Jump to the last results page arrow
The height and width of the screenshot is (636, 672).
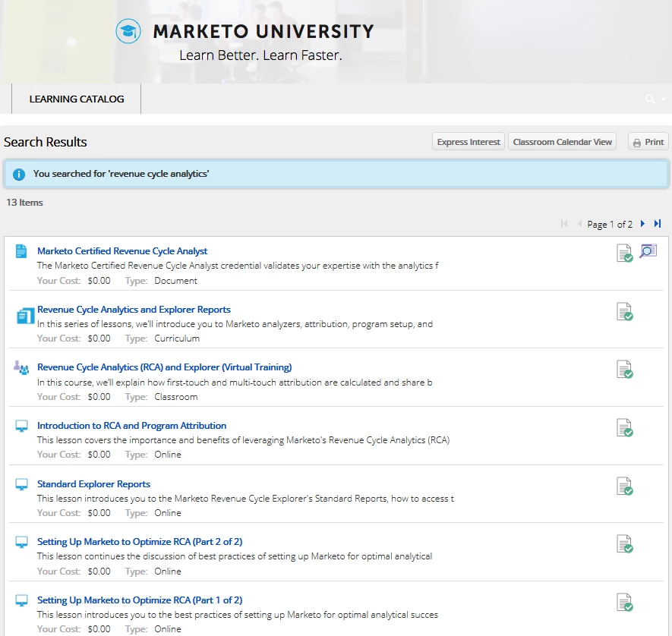(x=658, y=224)
